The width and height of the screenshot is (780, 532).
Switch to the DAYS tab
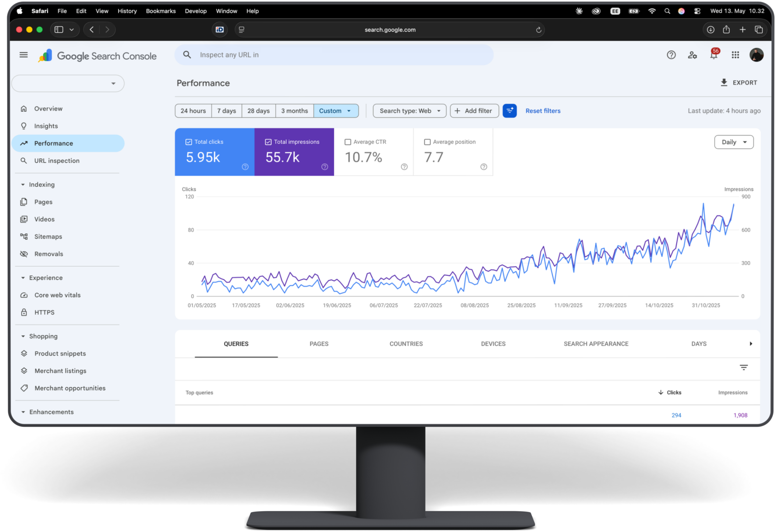[x=699, y=344]
